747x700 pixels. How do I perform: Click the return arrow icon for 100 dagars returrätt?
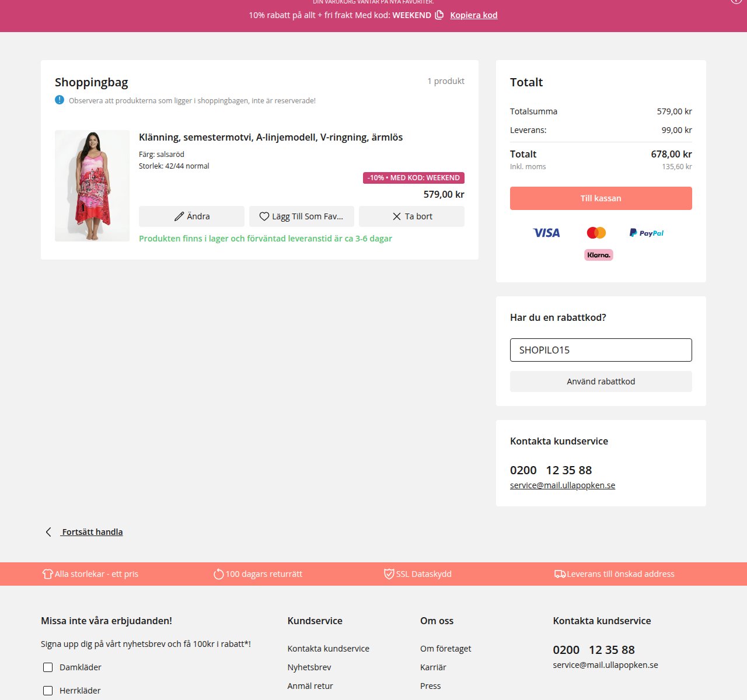point(218,574)
